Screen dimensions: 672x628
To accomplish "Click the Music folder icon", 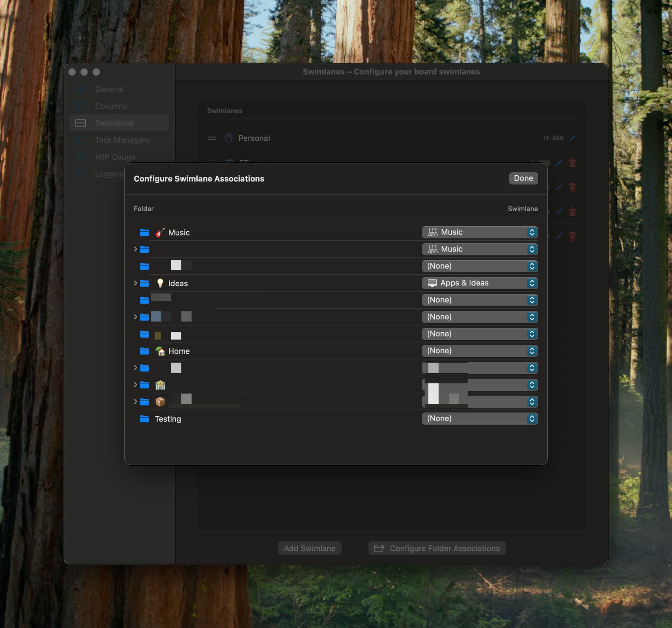I will pos(144,232).
